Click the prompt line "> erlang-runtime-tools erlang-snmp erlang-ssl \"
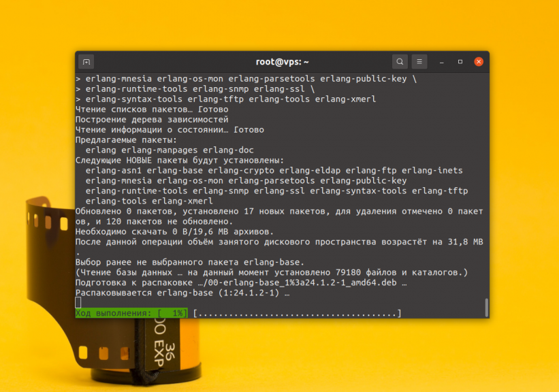 [x=195, y=88]
